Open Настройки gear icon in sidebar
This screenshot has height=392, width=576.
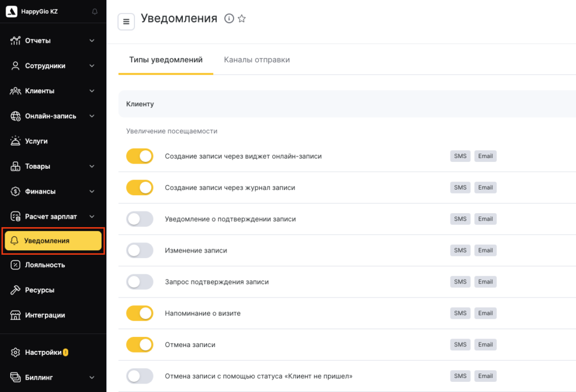coord(15,353)
